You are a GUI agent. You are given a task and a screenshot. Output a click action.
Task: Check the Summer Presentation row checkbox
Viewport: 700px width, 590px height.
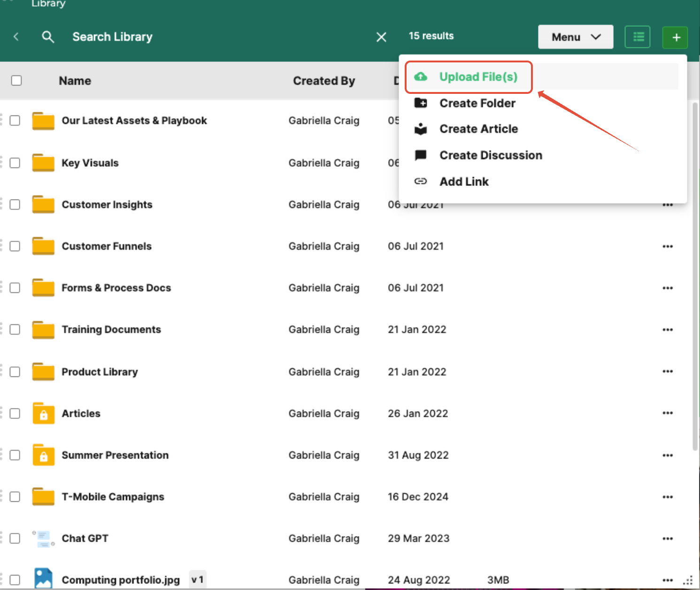coord(15,455)
